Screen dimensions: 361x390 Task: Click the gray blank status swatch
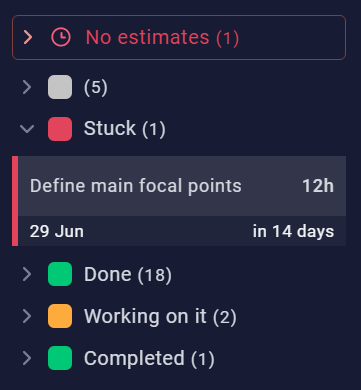click(x=60, y=87)
